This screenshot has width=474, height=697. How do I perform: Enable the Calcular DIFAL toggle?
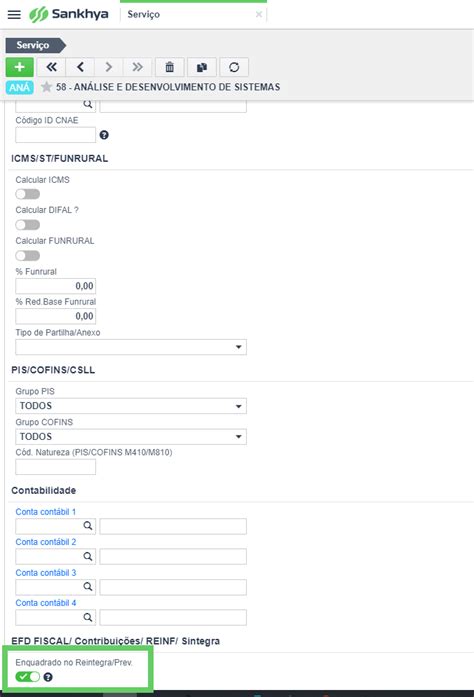click(28, 225)
